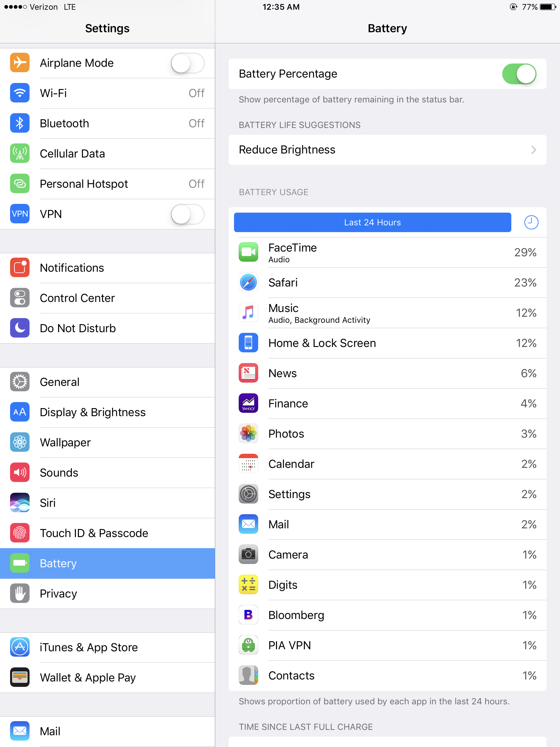Tap the Siri icon in sidebar

[19, 502]
